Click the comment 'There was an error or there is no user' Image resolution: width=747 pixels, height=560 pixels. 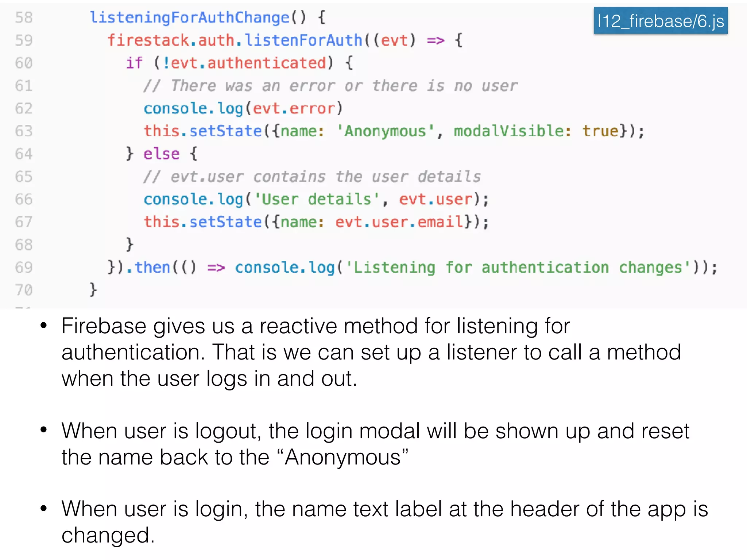click(x=330, y=86)
